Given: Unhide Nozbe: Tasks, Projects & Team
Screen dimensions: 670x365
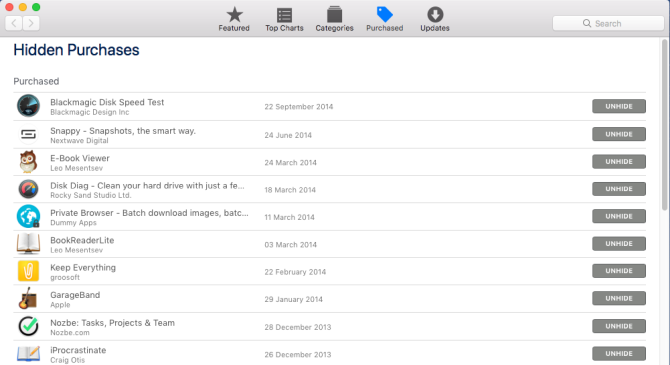Looking at the screenshot, I should [x=619, y=326].
